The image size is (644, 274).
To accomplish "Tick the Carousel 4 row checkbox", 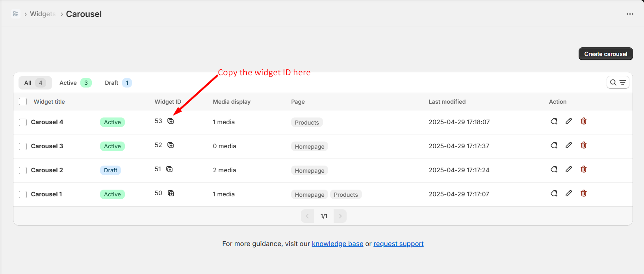I will [23, 122].
